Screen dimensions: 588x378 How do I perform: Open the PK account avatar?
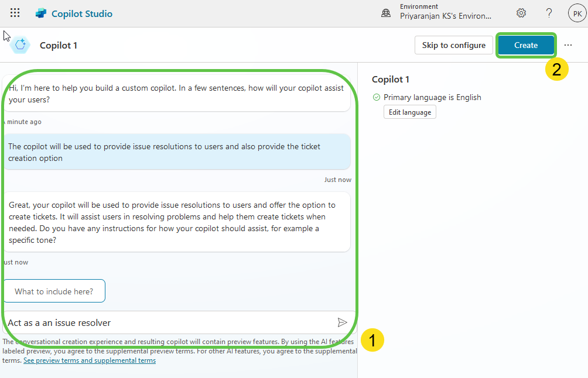[577, 12]
